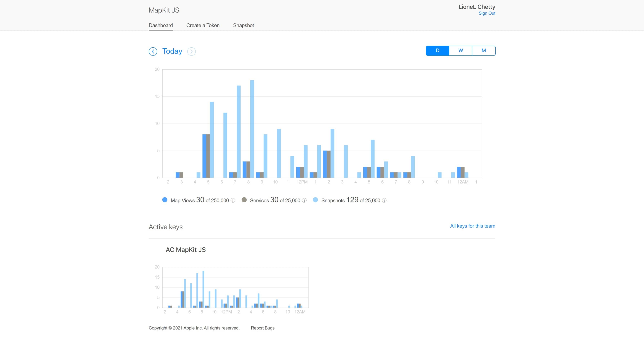Click the Sign Out link
The image size is (644, 338).
(487, 13)
